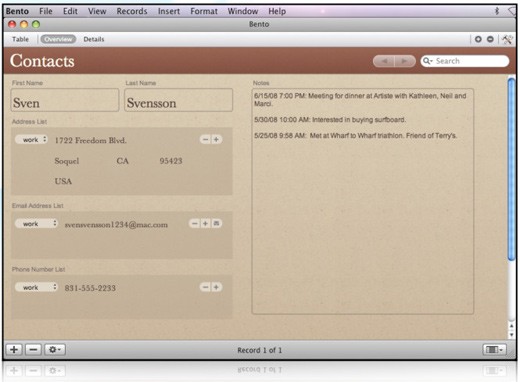This screenshot has height=382, width=520.
Task: Add another phone number with plus
Action: 216,287
